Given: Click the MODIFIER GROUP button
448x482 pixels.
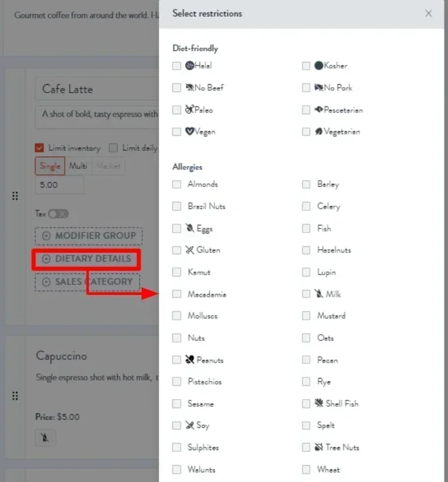Looking at the screenshot, I should (89, 236).
